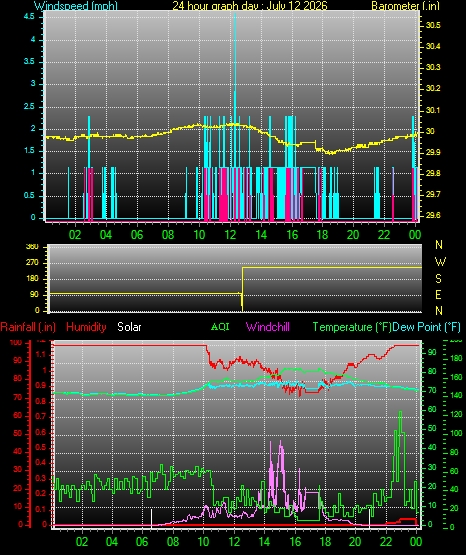Click the 3.5 value on windspeed axis
This screenshot has height=555, width=466.
click(30, 61)
